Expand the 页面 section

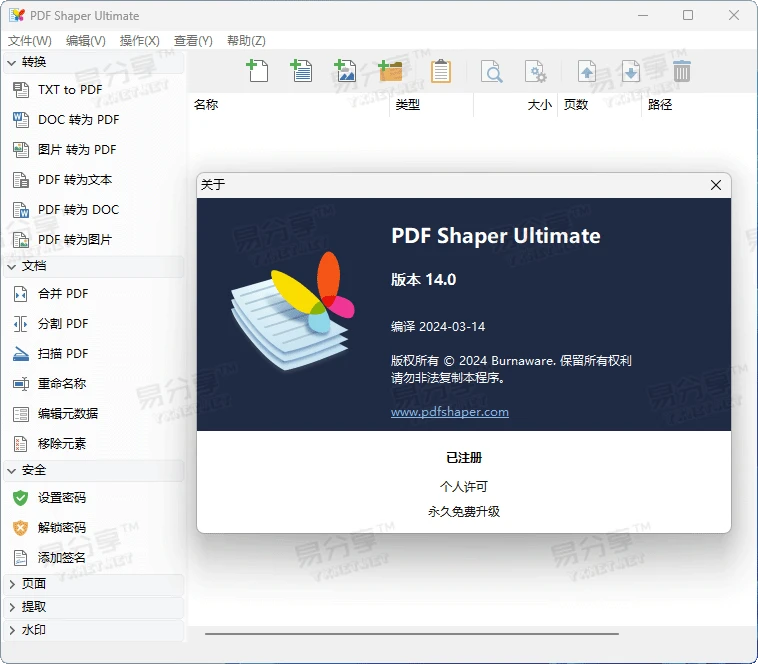pyautogui.click(x=94, y=584)
